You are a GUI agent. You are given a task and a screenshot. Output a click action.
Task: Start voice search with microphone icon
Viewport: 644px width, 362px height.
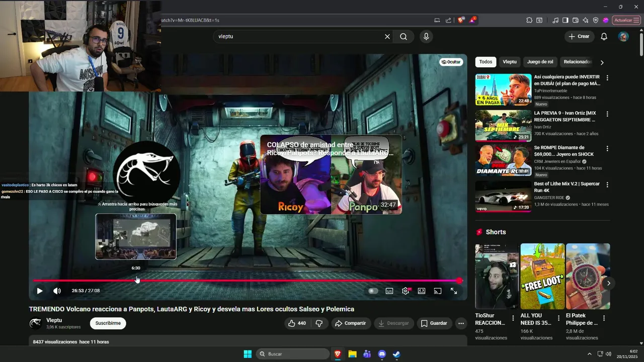tap(426, 37)
